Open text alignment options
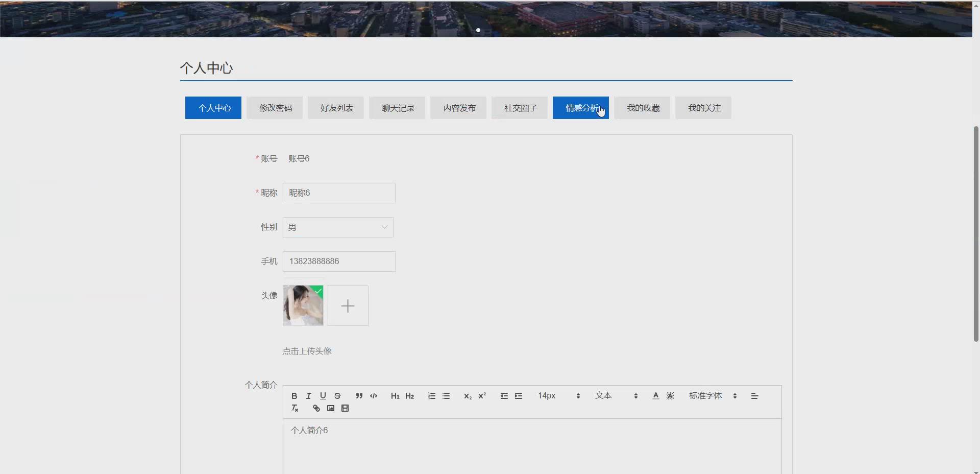This screenshot has height=474, width=980. tap(754, 396)
